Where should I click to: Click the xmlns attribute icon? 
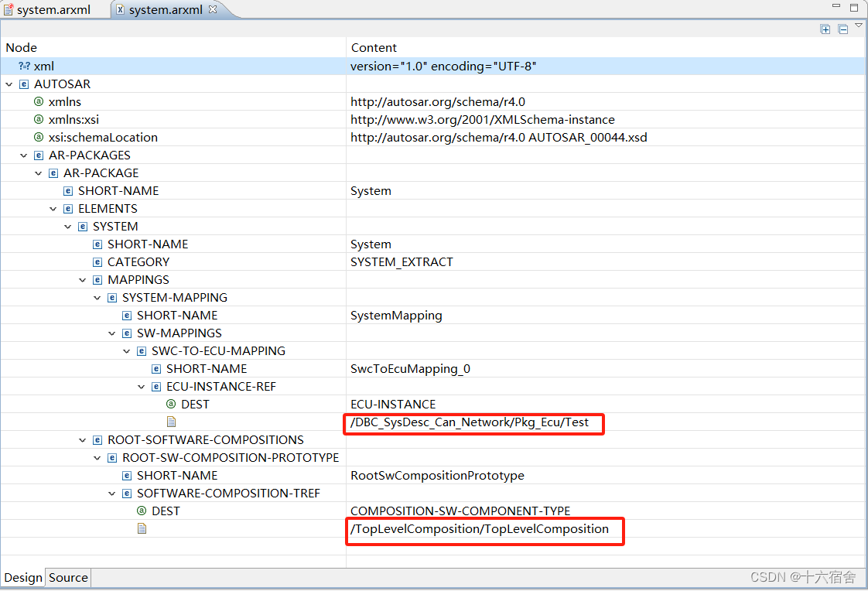pos(39,102)
